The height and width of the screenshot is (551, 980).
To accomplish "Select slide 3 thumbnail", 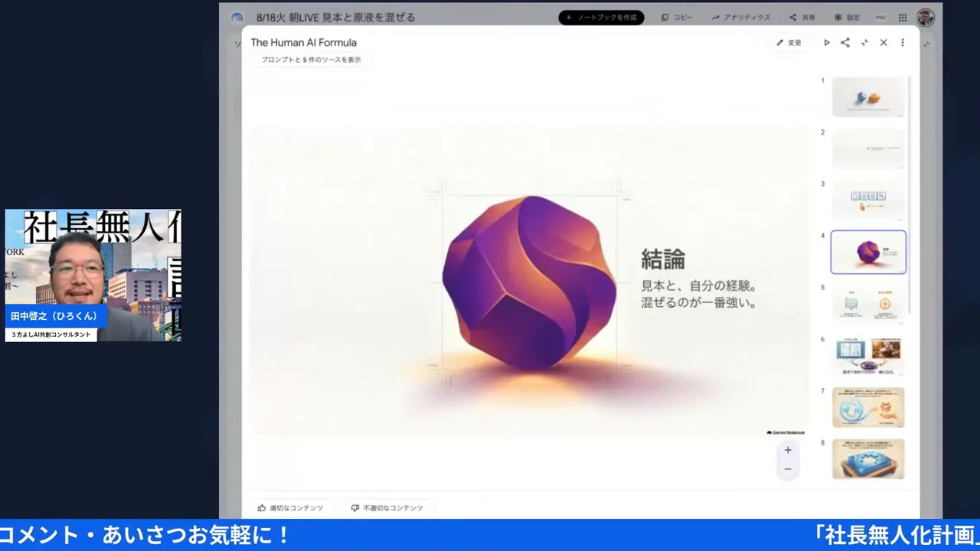I will 868,201.
